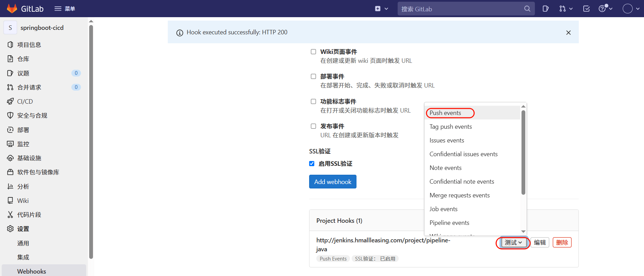Uncheck 启用SSL验证 checkbox
644x276 pixels.
312,164
